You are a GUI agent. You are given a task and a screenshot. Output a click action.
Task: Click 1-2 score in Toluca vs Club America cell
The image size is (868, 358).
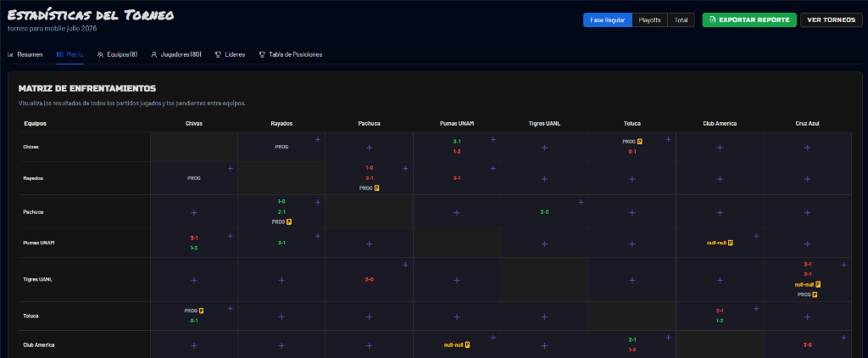click(720, 321)
